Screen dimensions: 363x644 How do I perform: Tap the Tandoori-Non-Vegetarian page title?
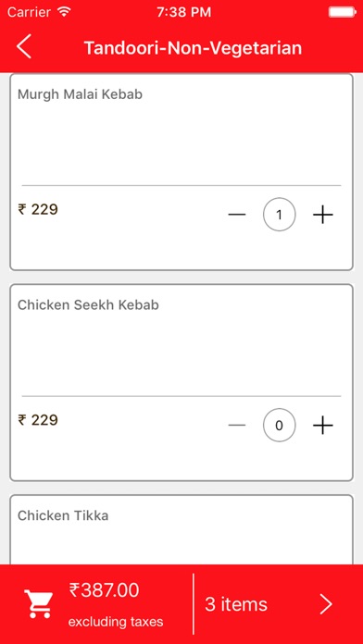point(193,47)
